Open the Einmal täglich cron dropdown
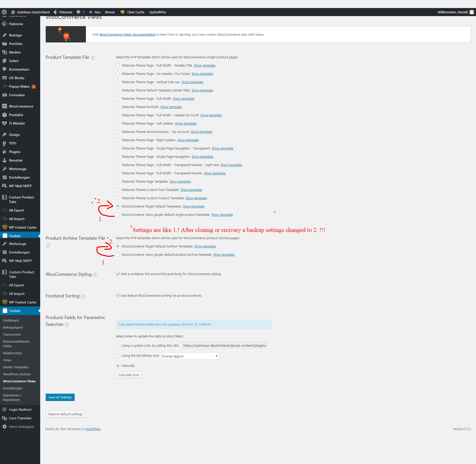 click(x=190, y=356)
